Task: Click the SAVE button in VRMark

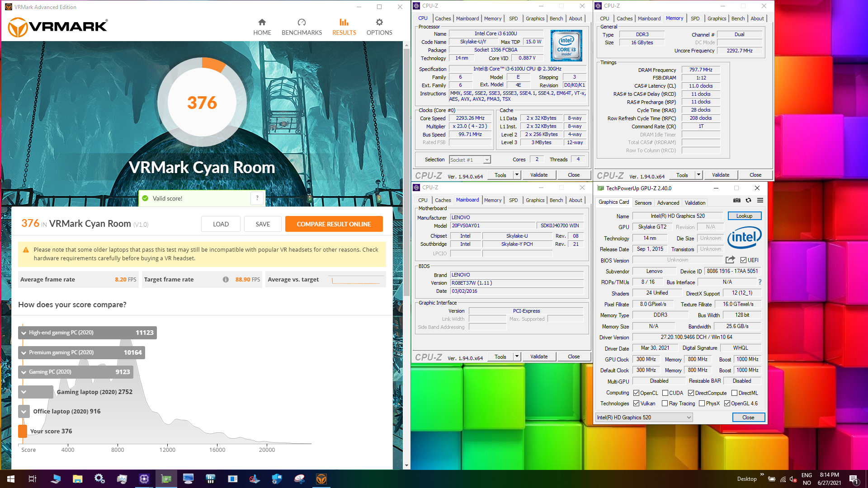Action: click(x=263, y=224)
